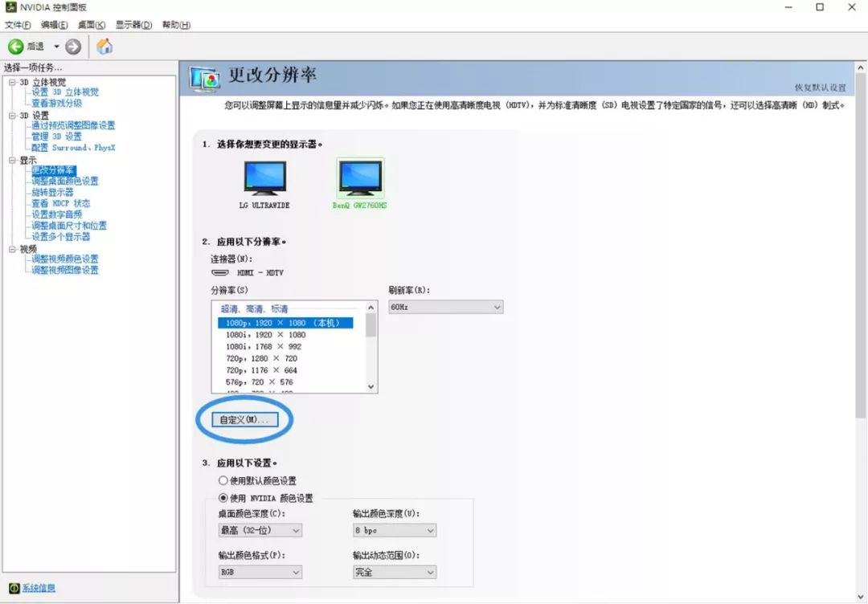Click the forward navigation arrow
The image size is (868, 604).
coord(72,46)
